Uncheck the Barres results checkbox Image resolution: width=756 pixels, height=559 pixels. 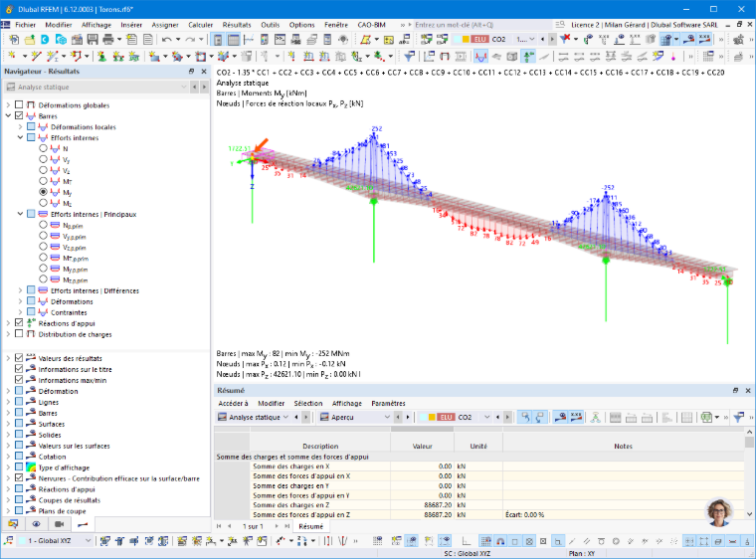point(19,115)
